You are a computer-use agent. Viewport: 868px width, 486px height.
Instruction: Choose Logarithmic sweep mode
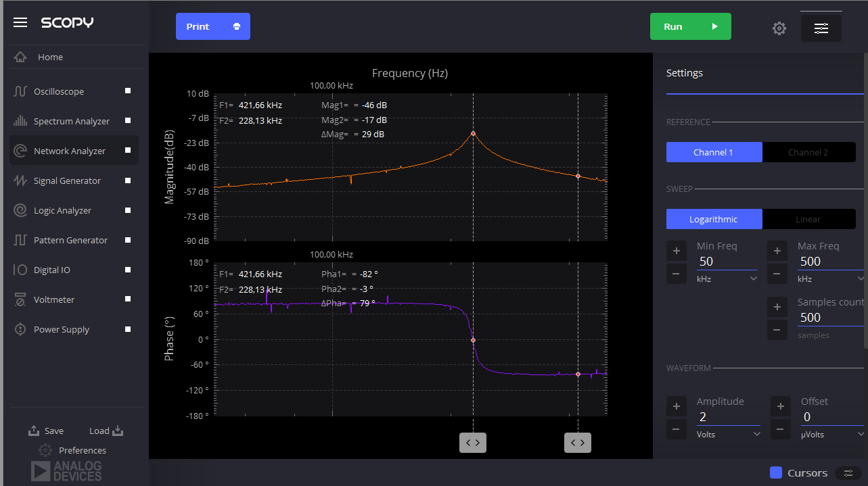[x=714, y=219]
